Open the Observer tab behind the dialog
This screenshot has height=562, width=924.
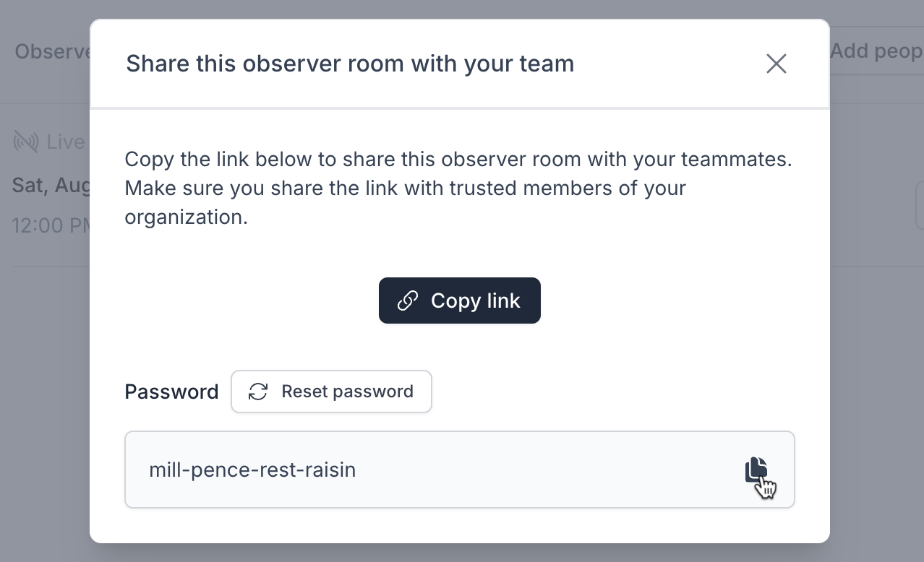coord(52,52)
